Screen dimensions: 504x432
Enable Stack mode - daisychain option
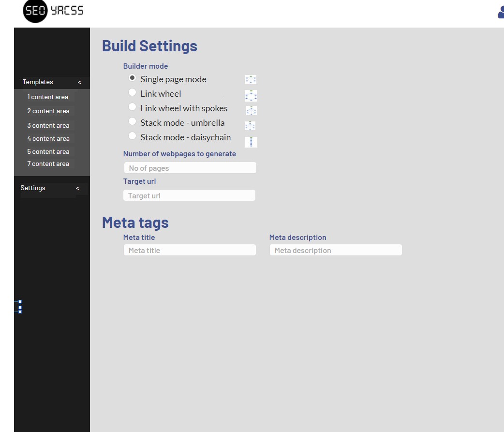[132, 136]
